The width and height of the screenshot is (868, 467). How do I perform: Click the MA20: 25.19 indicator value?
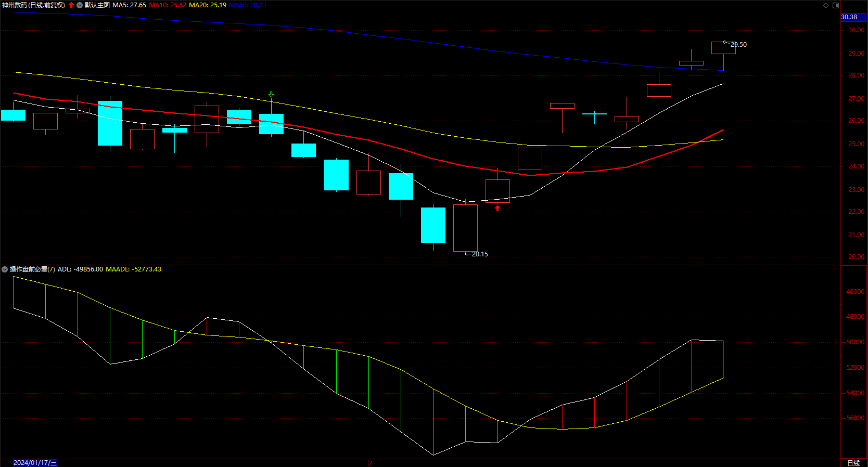coord(208,5)
